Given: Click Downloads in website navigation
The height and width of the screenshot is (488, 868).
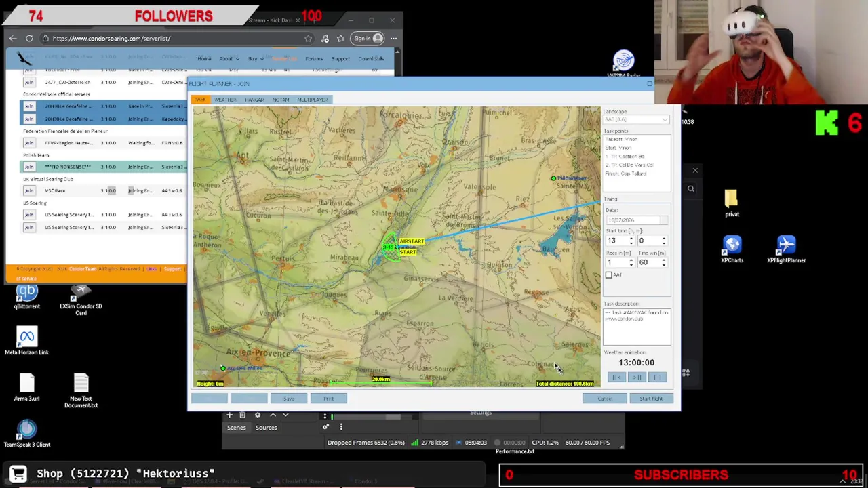Looking at the screenshot, I should pyautogui.click(x=371, y=59).
